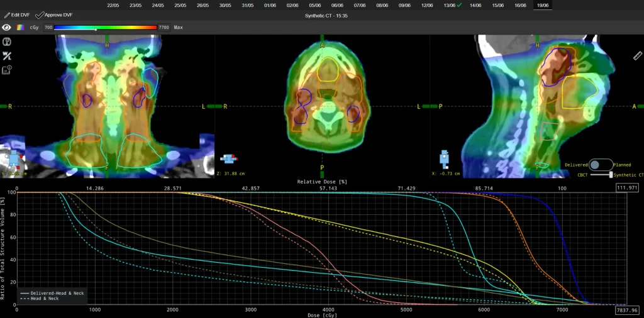644x318 pixels.
Task: Click the dose color bar slider handle
Action: tap(96, 29)
